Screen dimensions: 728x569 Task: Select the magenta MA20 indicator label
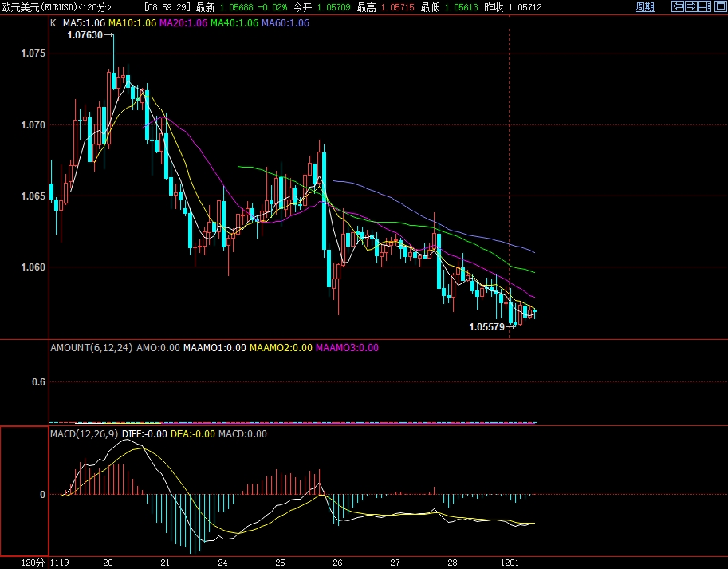click(x=183, y=23)
